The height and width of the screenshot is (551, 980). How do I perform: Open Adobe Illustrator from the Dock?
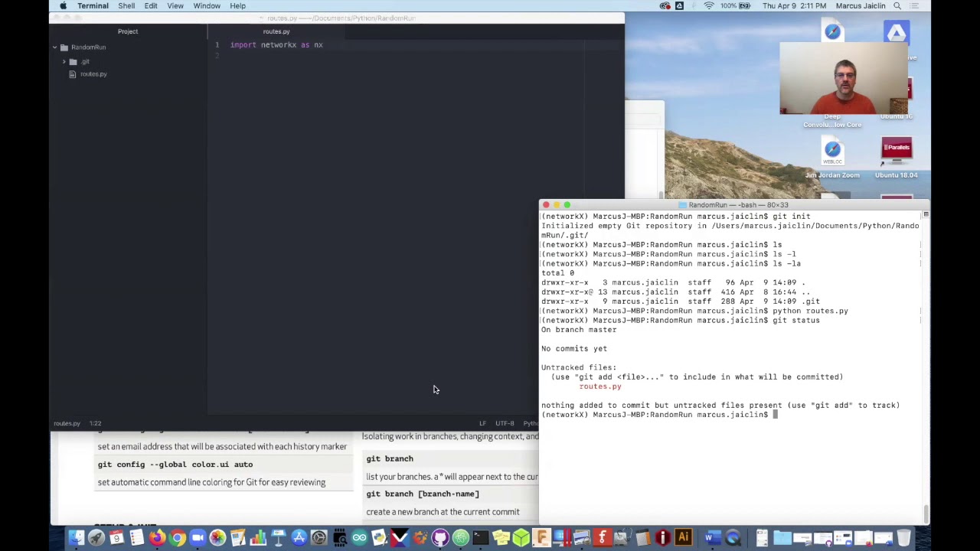(x=684, y=537)
